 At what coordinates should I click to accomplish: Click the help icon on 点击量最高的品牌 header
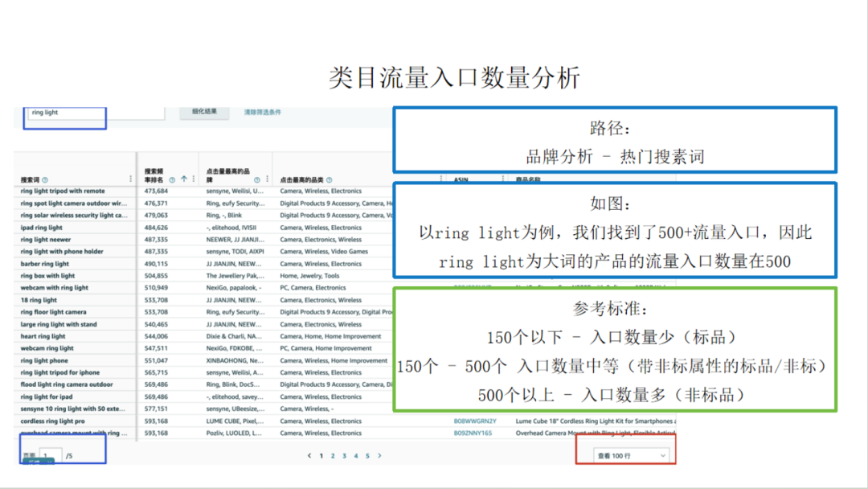point(257,178)
